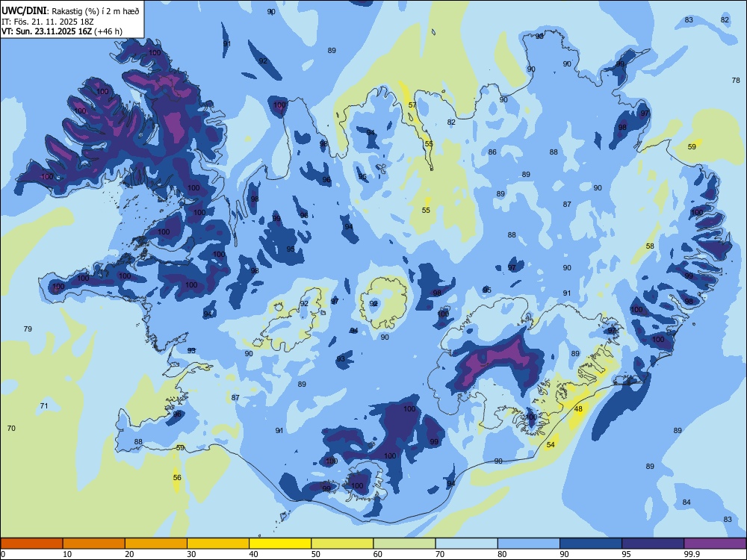Pick the purple above-99.9 legend swatch
The image size is (747, 560).
pyautogui.click(x=715, y=544)
